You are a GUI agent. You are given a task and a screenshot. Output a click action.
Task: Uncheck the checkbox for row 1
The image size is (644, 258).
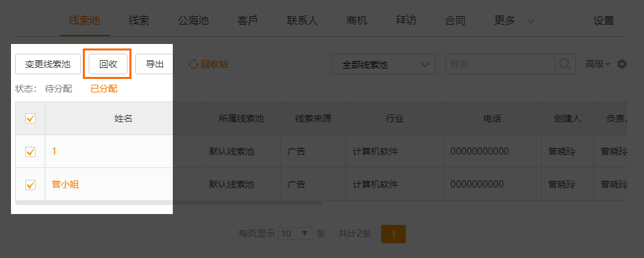tap(30, 151)
